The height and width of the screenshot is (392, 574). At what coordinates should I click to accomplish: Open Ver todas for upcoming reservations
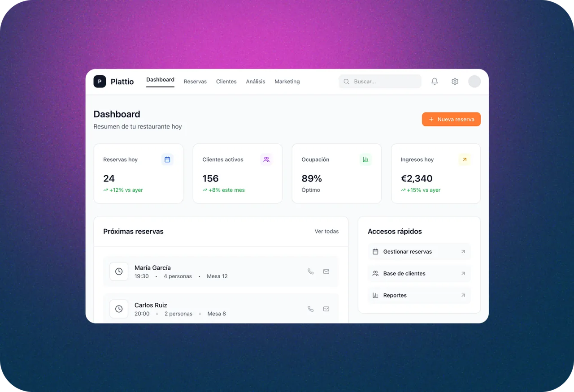pos(326,231)
